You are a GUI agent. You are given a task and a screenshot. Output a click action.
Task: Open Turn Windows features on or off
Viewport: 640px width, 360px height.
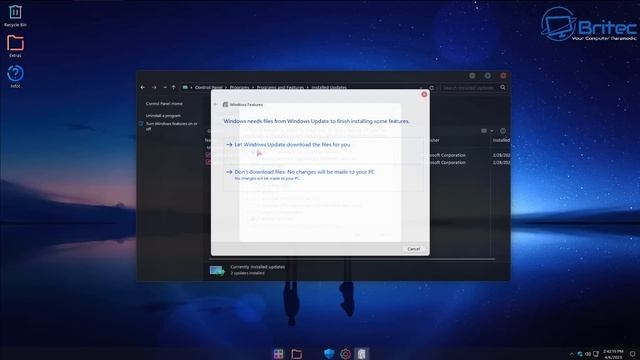pyautogui.click(x=171, y=126)
